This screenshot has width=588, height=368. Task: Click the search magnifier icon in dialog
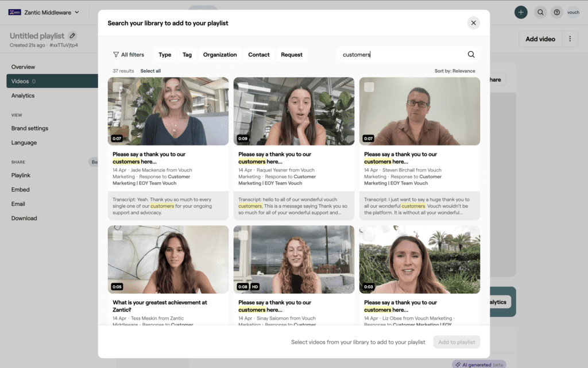471,55
